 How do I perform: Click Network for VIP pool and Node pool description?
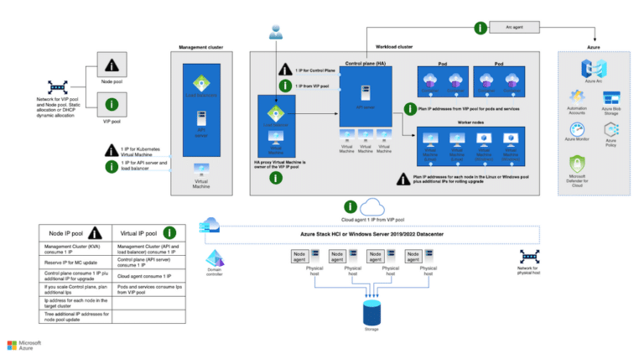point(58,107)
